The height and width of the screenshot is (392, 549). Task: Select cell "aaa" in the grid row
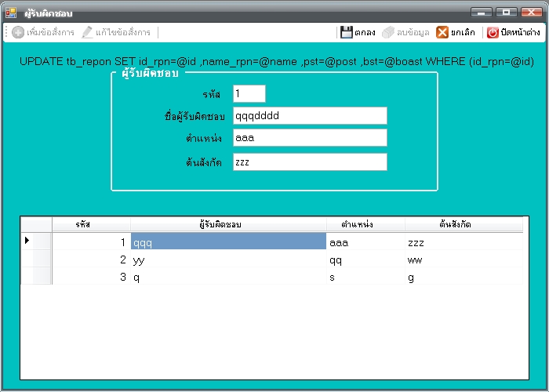point(366,241)
